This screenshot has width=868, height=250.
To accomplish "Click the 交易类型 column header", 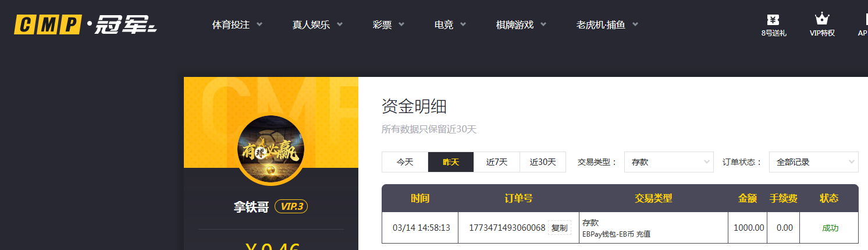I will coord(653,198).
